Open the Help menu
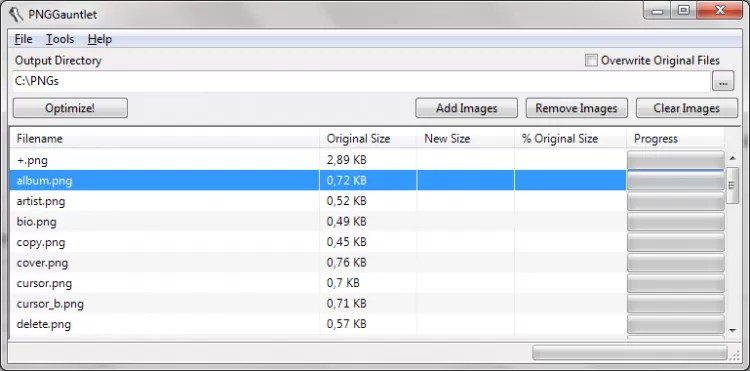750x371 pixels. coord(99,39)
